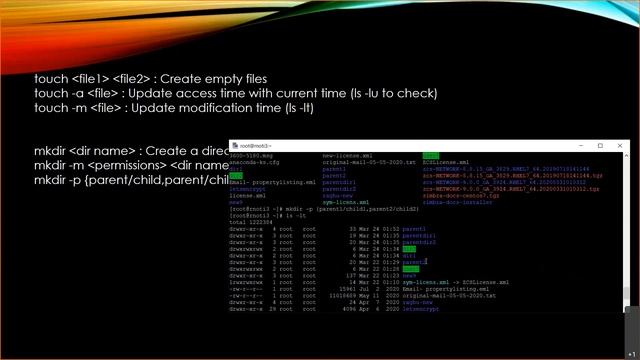Viewport: 640px width, 360px height.
Task: Click the file size 11018689 in the listing
Action: pos(342,296)
